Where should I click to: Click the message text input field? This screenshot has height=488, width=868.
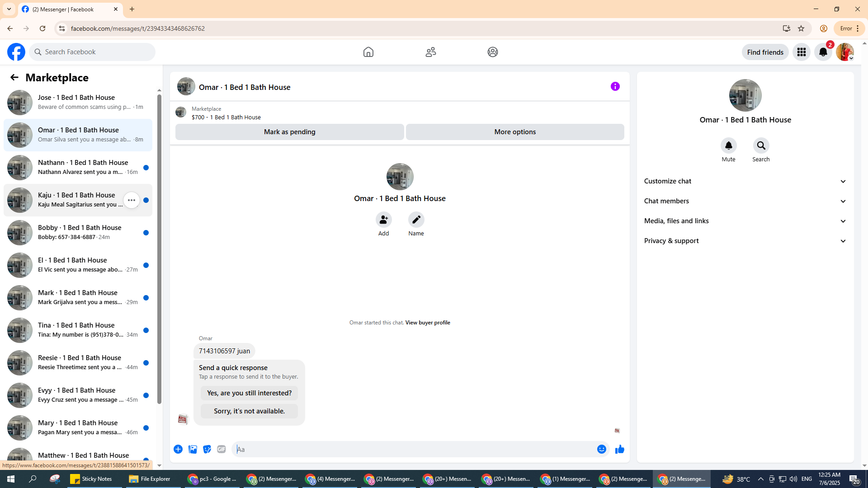pyautogui.click(x=407, y=449)
